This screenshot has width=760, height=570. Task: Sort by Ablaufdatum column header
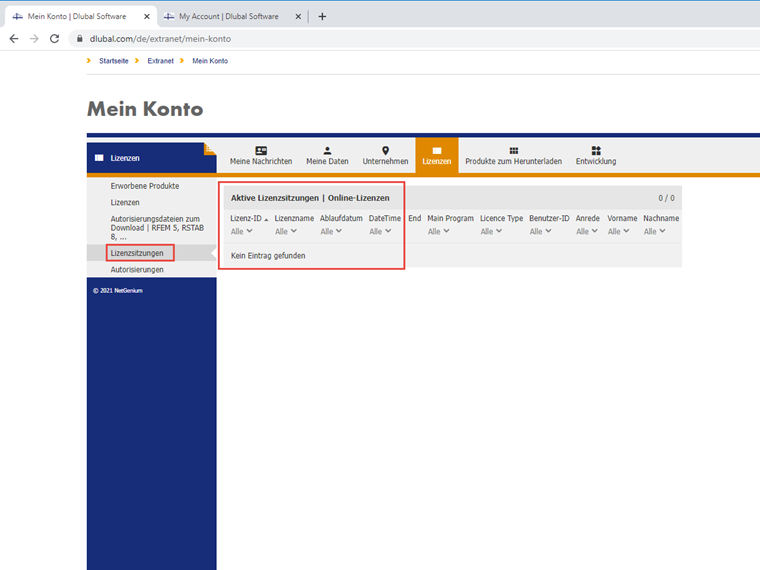(341, 219)
